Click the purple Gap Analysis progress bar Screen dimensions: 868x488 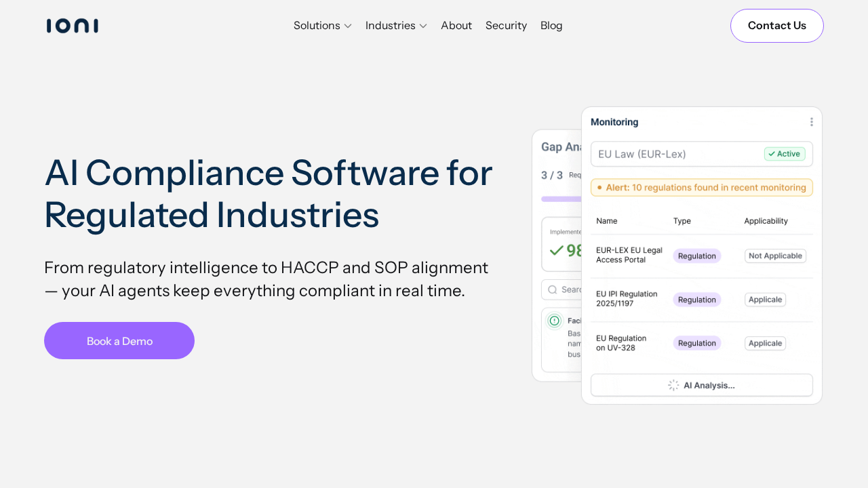pos(561,199)
